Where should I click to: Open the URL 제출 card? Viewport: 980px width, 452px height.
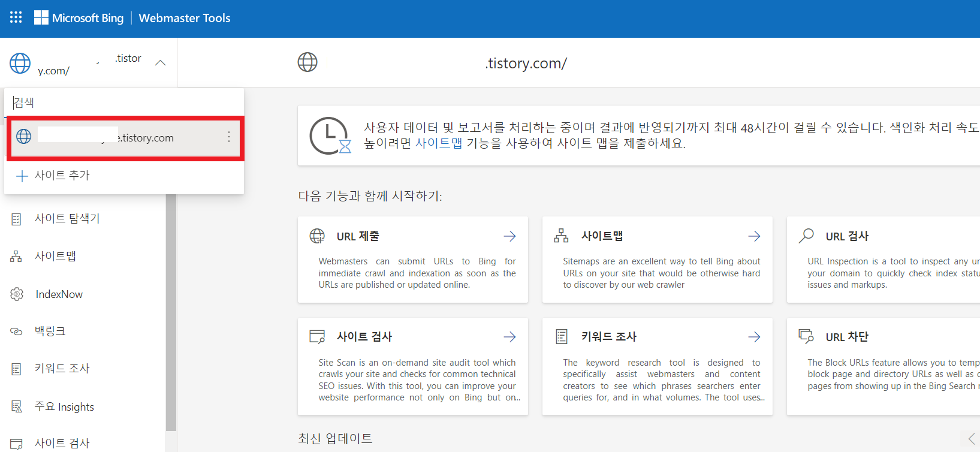point(413,260)
